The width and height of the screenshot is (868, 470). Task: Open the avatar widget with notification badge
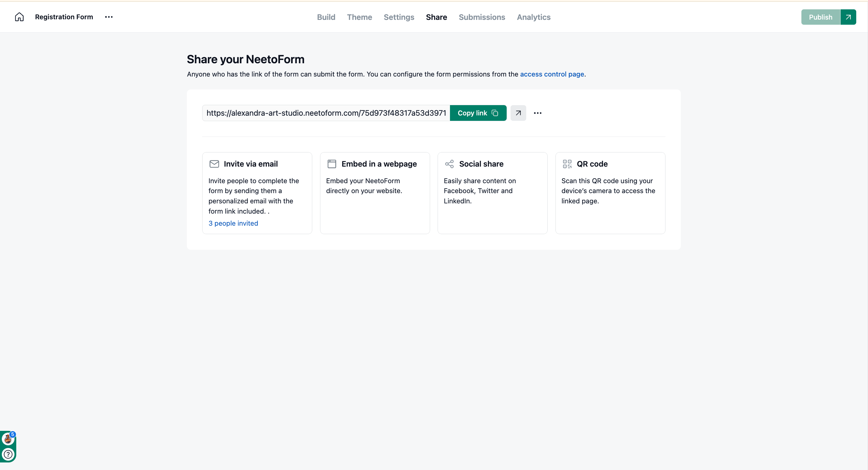[8, 439]
